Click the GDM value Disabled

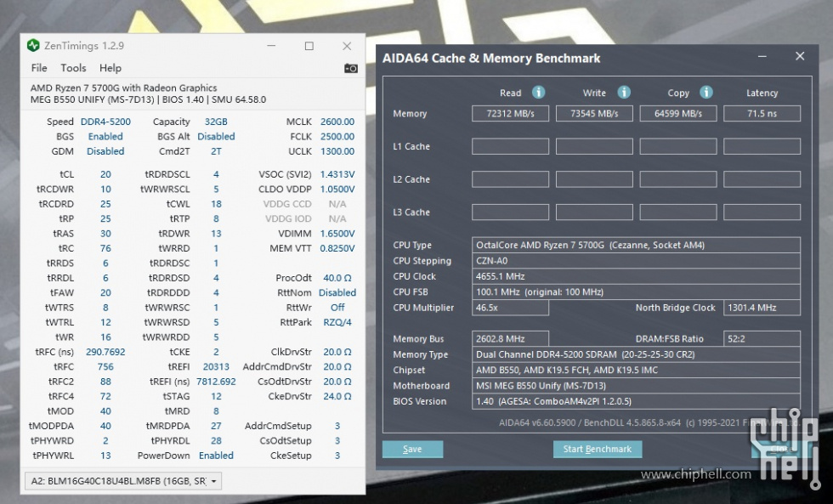[105, 151]
